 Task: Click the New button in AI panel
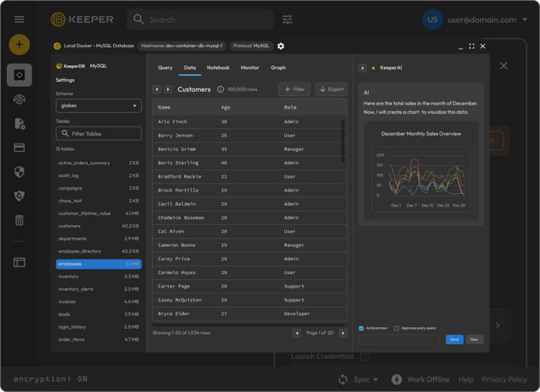(x=474, y=340)
